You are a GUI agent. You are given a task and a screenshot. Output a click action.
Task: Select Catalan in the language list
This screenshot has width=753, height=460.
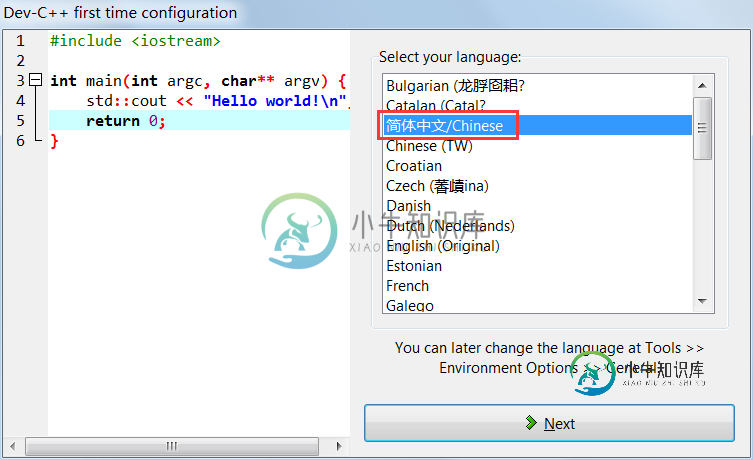[x=537, y=105]
